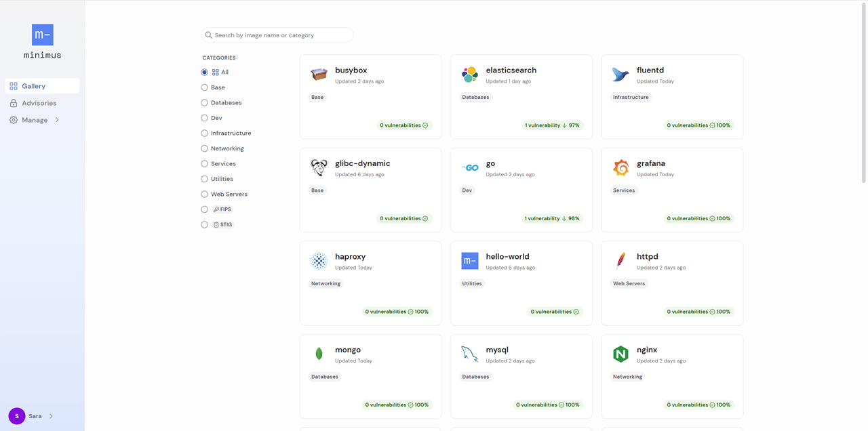This screenshot has width=868, height=431.
Task: Click the hello-world Updated 6 days ago text
Action: tap(510, 268)
